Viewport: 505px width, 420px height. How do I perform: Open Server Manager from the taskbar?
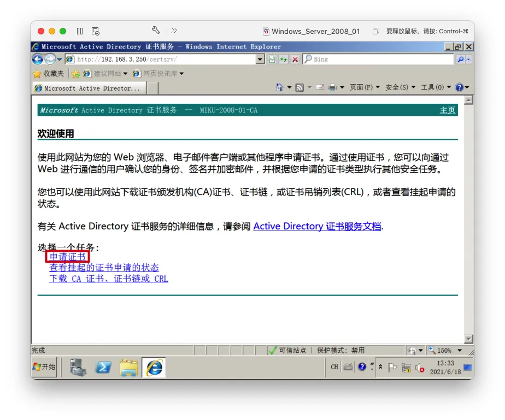click(x=78, y=367)
